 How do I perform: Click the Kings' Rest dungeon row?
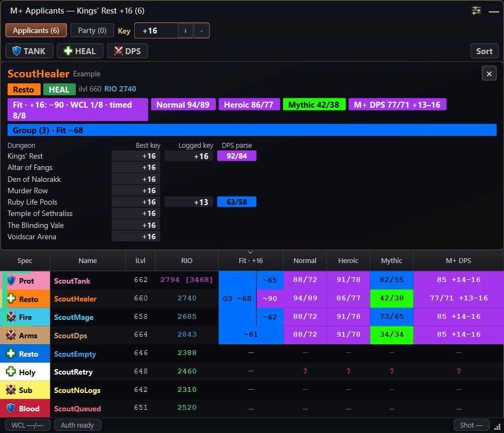click(x=132, y=156)
